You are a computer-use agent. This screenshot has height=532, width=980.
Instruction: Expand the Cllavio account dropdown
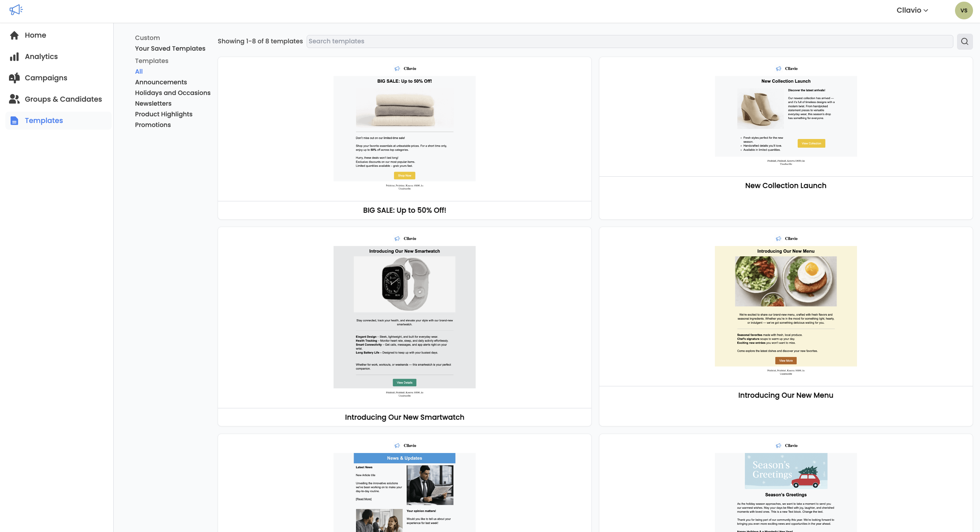click(x=912, y=10)
